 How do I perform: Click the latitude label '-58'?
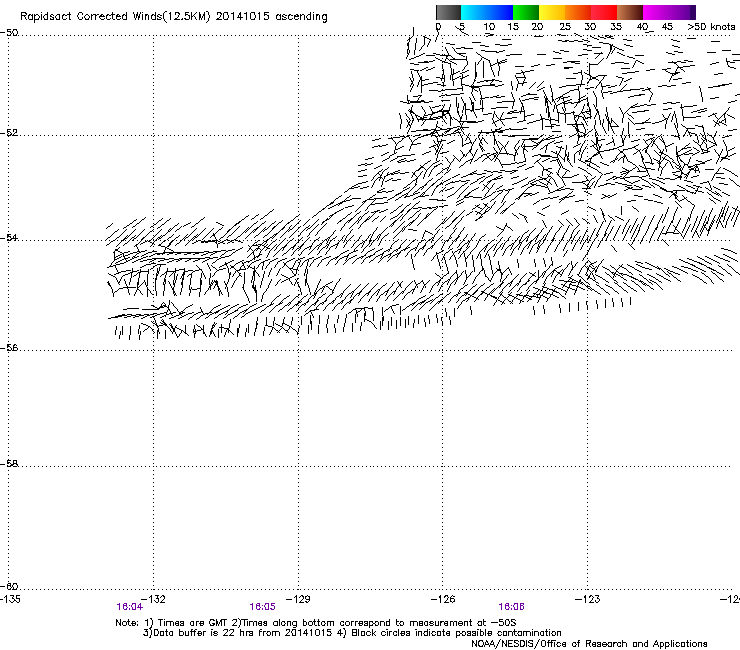(9, 464)
